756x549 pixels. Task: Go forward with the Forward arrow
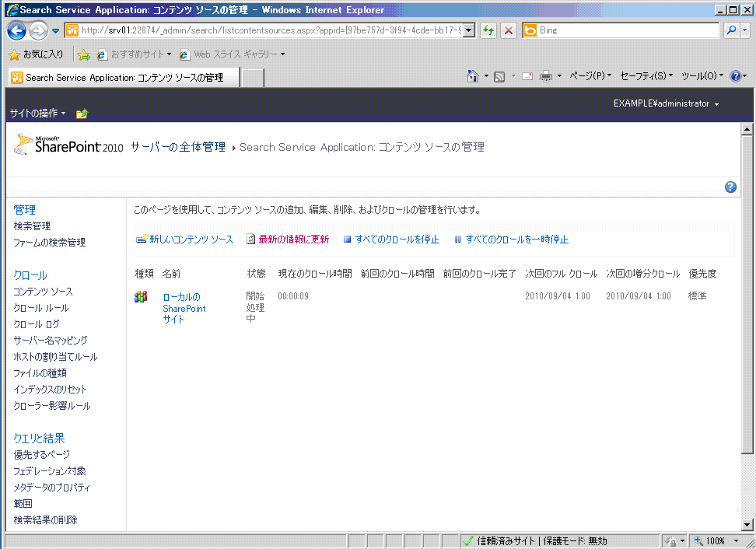(x=38, y=31)
